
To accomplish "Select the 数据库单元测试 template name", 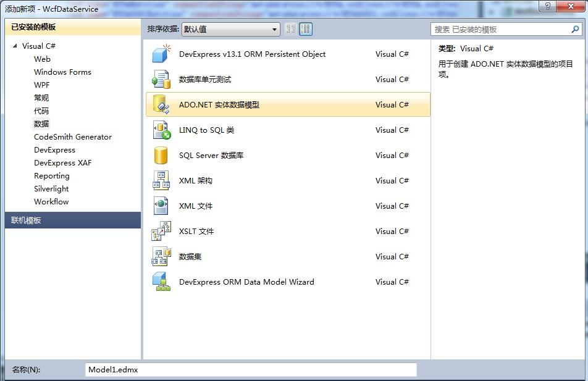I will click(x=205, y=80).
